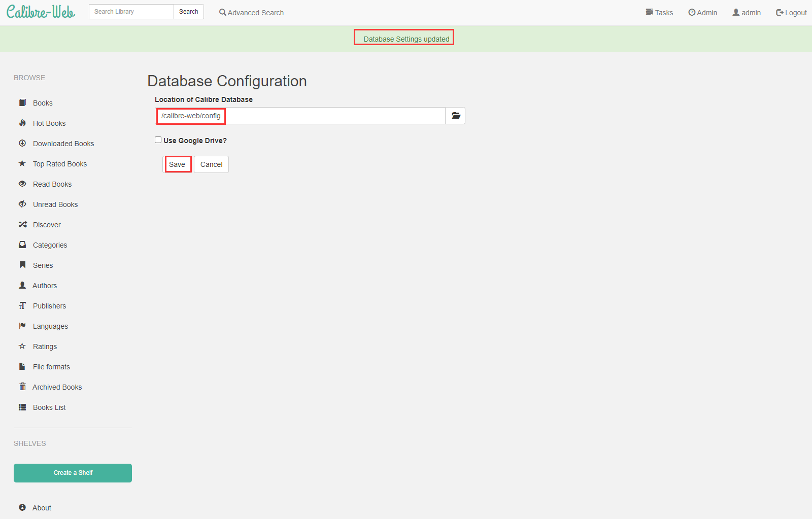Log out using the Logout link
The image size is (812, 519).
[791, 13]
